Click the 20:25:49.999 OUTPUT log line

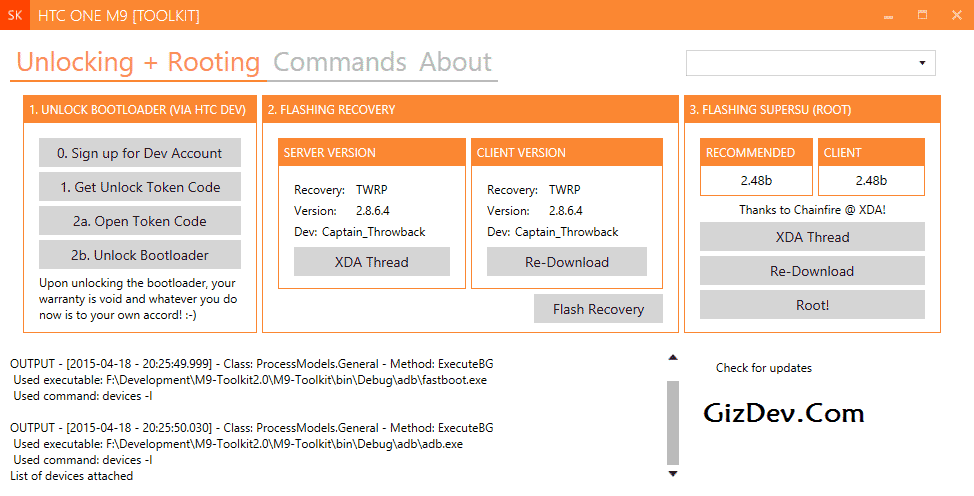tap(252, 364)
